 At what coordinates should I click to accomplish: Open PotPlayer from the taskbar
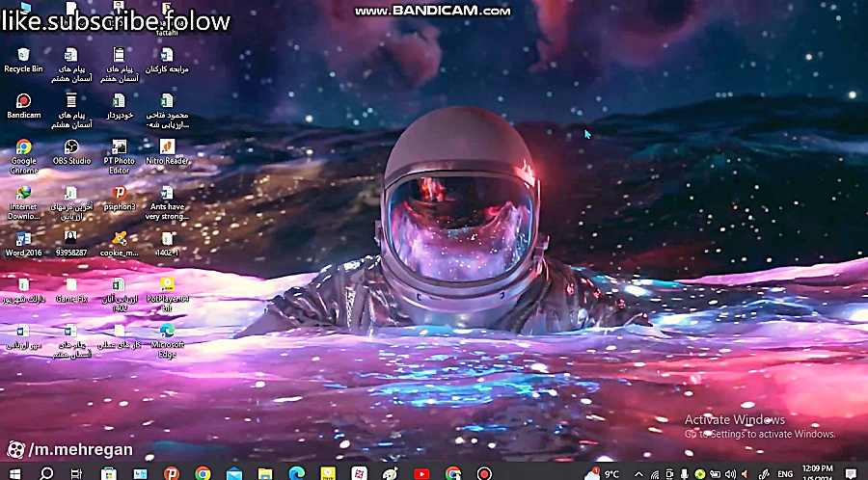pos(328,474)
